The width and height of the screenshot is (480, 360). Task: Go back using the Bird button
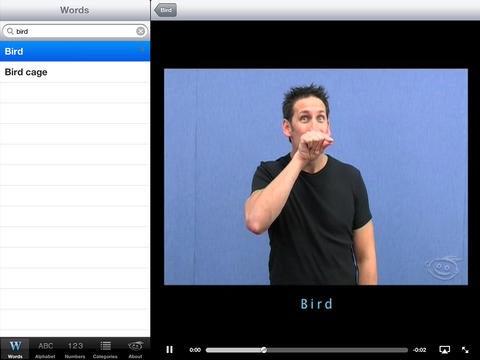point(165,10)
